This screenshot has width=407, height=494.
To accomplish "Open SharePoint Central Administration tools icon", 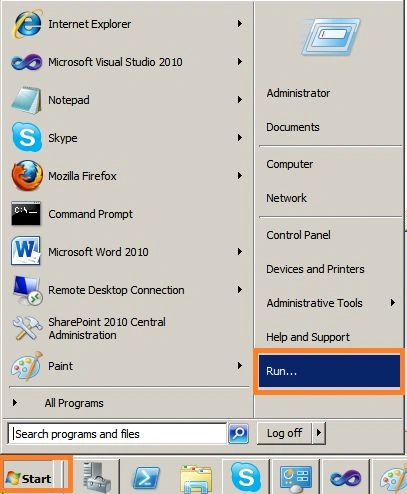I will 27,328.
